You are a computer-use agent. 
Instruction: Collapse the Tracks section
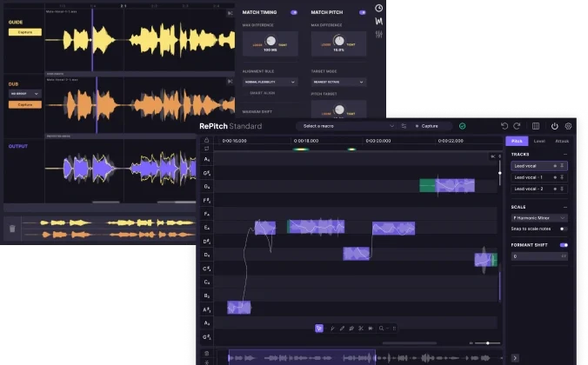pos(565,155)
